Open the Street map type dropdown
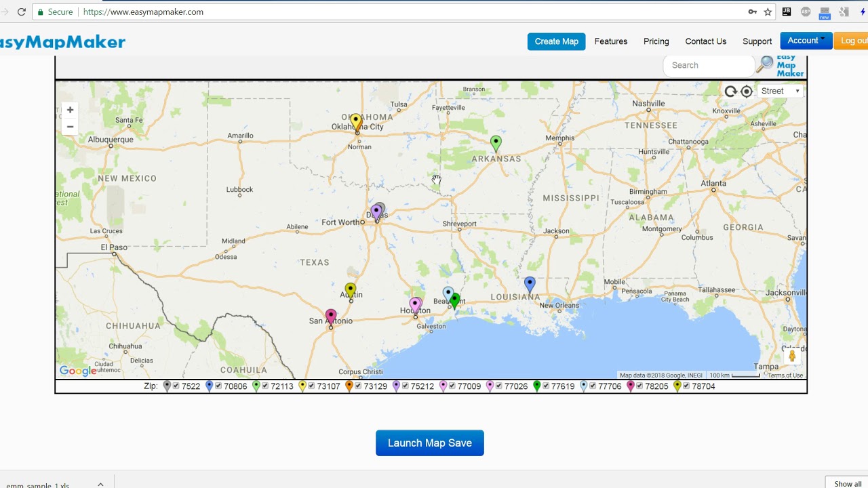Image resolution: width=868 pixels, height=488 pixels. (780, 91)
